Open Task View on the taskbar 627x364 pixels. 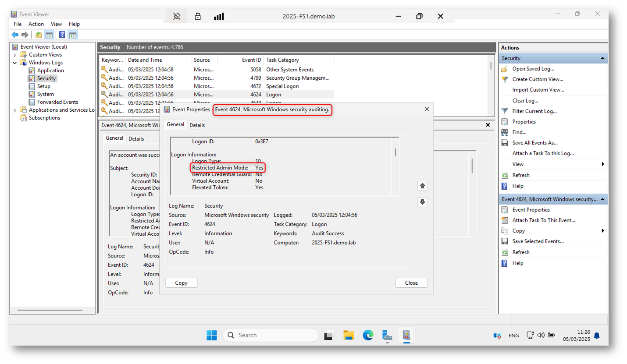pos(329,336)
